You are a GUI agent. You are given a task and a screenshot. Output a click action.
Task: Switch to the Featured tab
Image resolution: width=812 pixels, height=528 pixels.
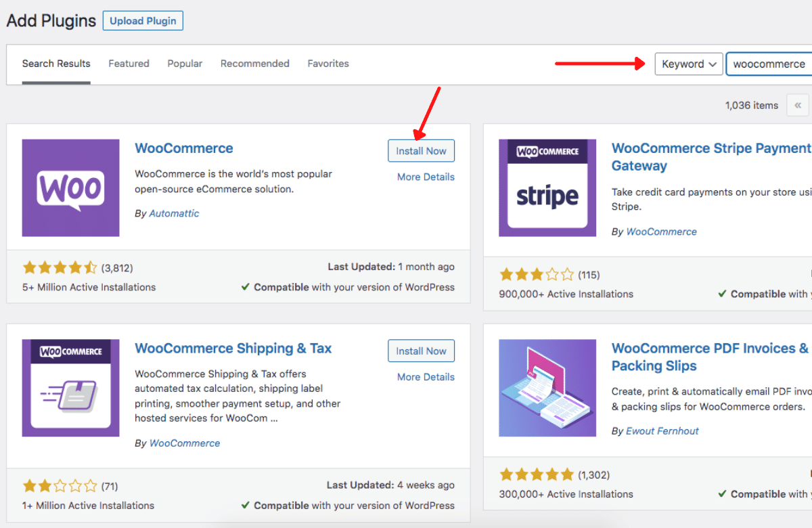[x=129, y=64]
